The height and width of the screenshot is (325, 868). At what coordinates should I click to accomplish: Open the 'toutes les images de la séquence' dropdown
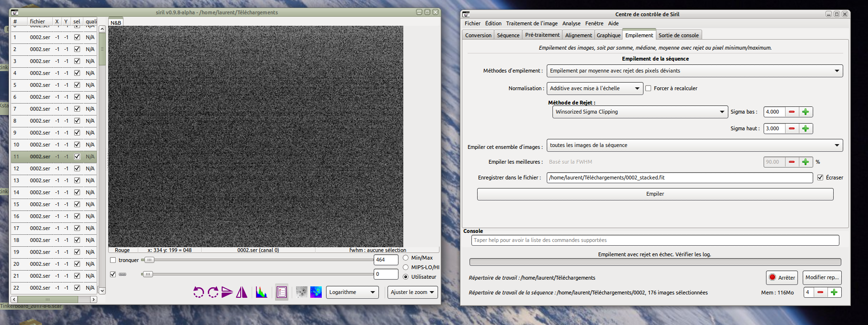(x=694, y=145)
